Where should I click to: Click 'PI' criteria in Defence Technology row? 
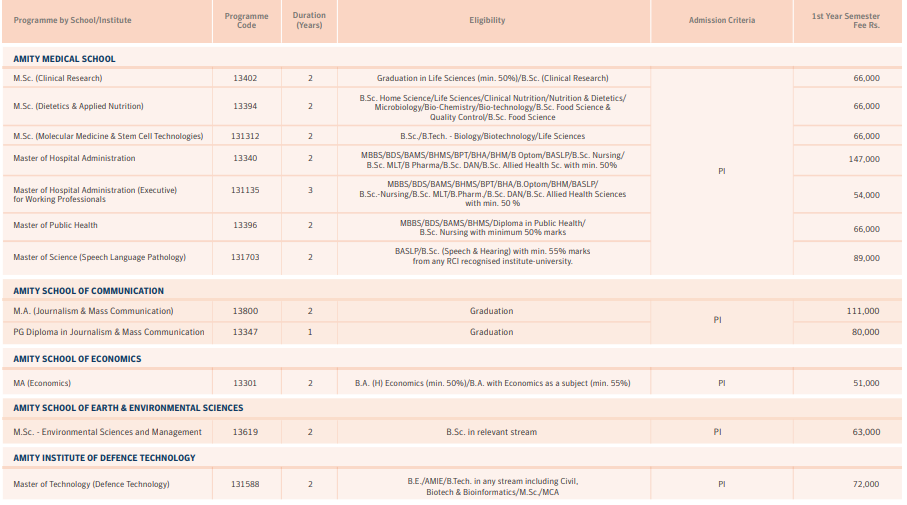click(x=721, y=485)
